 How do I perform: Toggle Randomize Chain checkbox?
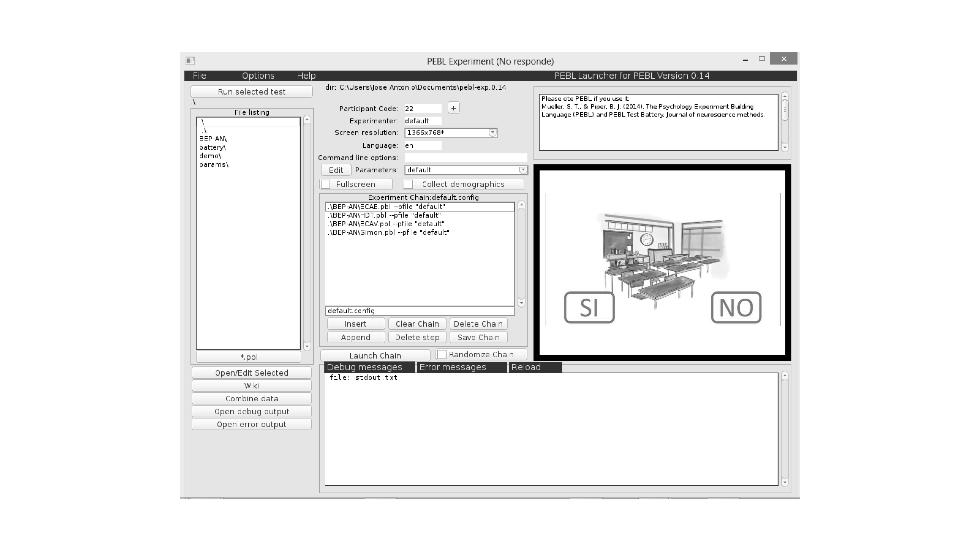coord(442,354)
